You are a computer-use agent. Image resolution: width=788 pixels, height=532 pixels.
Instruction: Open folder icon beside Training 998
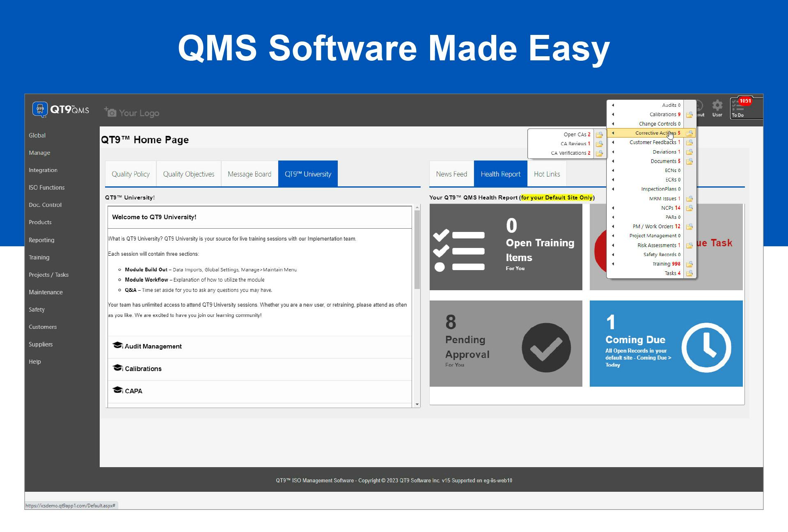click(x=689, y=264)
